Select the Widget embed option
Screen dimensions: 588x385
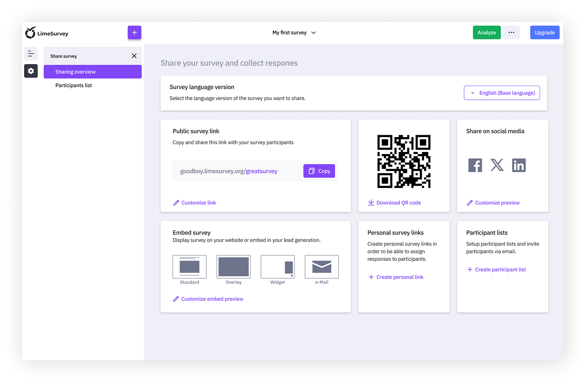click(x=277, y=267)
